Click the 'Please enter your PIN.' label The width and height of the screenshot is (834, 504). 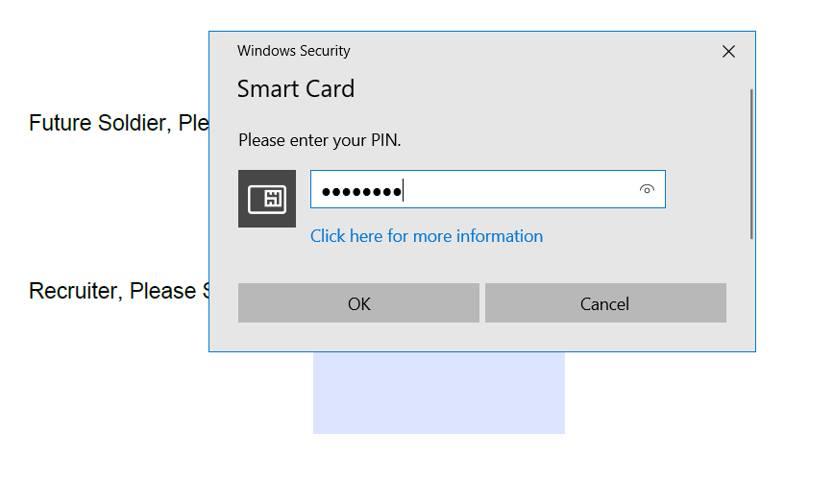tap(320, 140)
